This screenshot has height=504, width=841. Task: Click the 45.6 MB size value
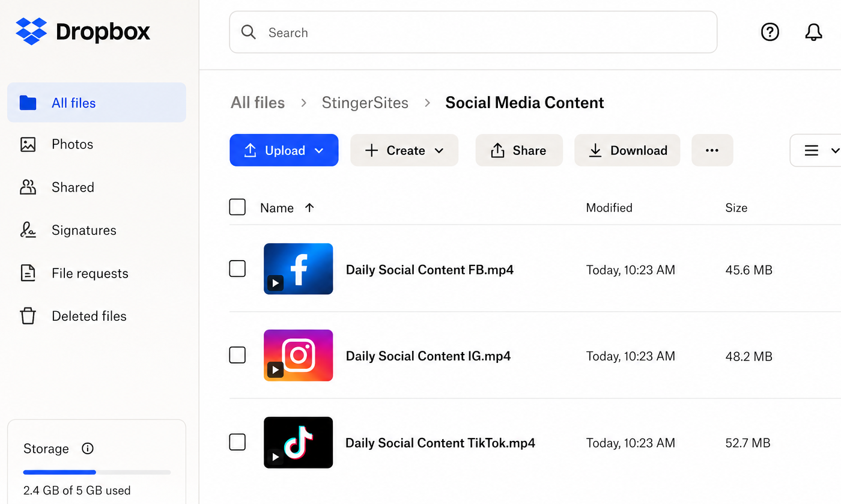coord(748,270)
